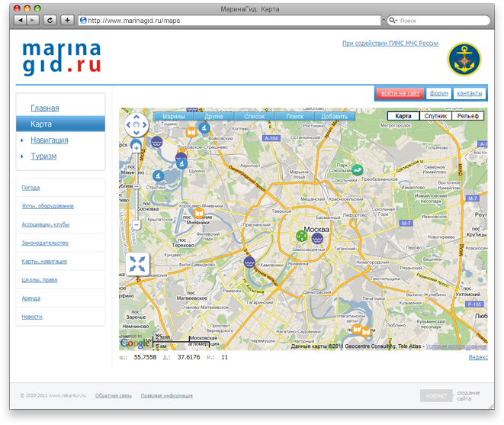Open the Аренда link
Screen dimensions: 504x425
30,298
